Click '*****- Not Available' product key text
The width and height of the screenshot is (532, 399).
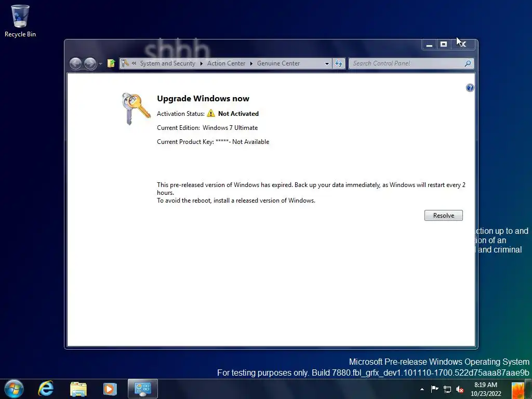(x=242, y=142)
